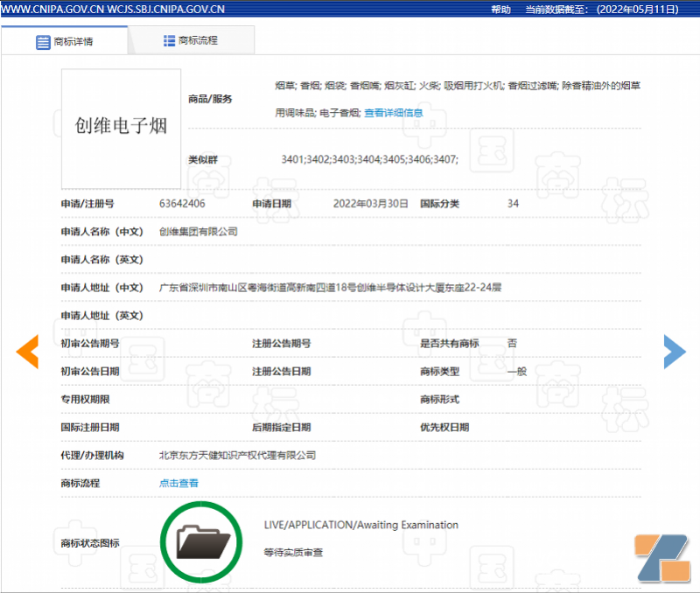Click 点击查看 next to 商标流程

coord(178,483)
